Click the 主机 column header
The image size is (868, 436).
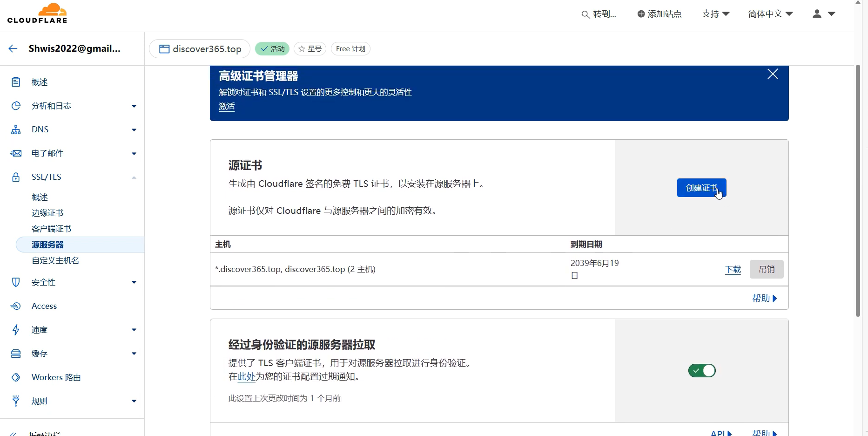click(x=223, y=244)
